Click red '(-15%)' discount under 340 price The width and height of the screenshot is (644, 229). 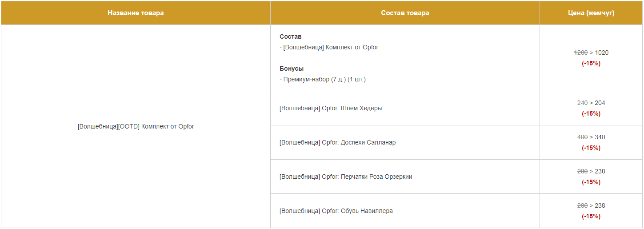pos(591,148)
